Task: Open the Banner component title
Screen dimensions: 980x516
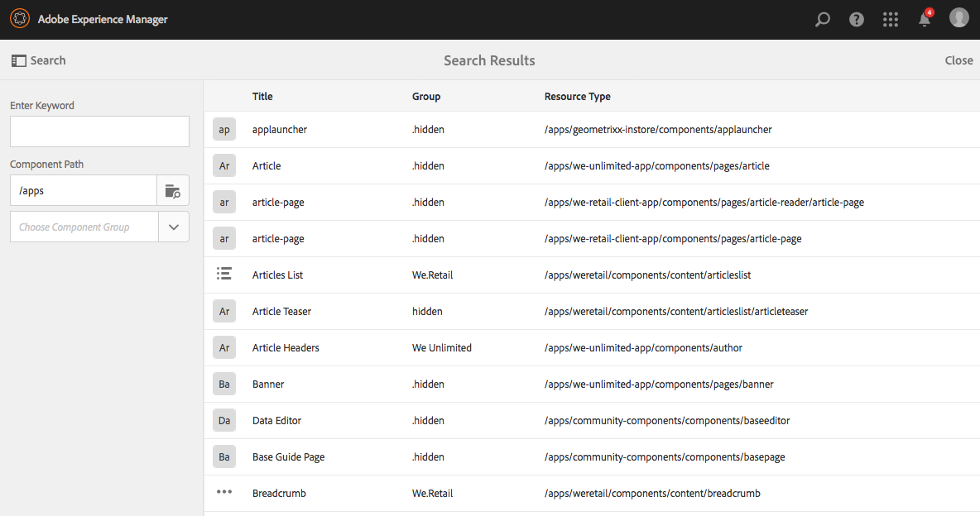Action: (x=268, y=384)
